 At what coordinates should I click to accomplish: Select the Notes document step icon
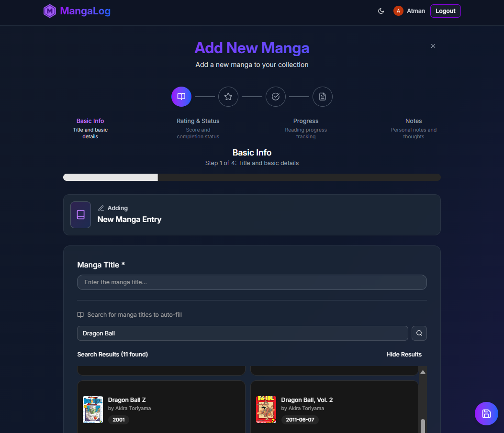[323, 96]
